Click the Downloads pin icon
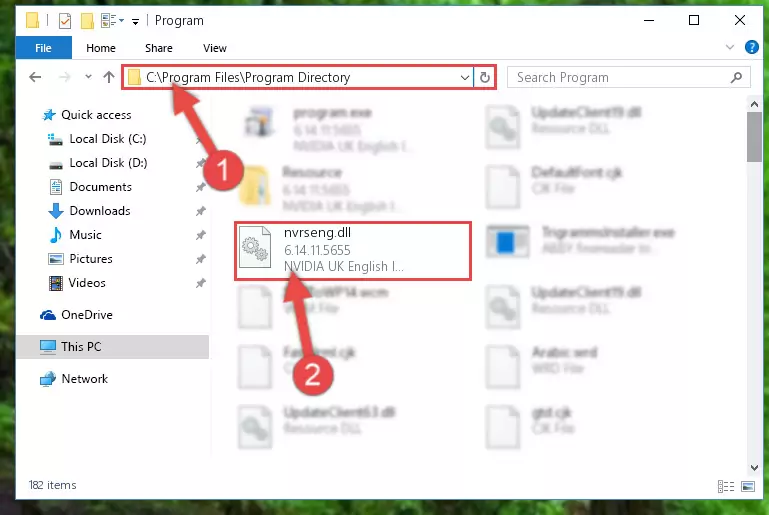This screenshot has width=769, height=515. (201, 211)
